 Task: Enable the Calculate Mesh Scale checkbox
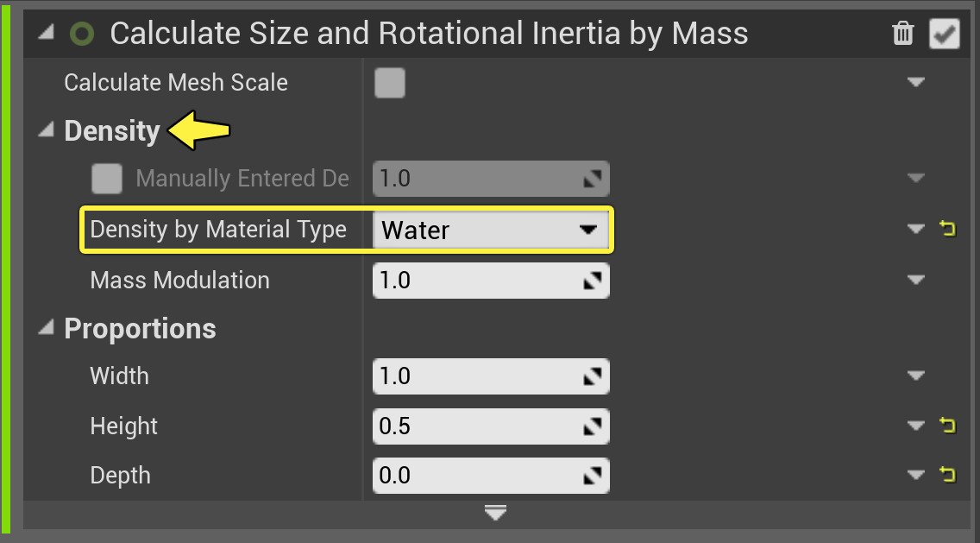[x=390, y=83]
